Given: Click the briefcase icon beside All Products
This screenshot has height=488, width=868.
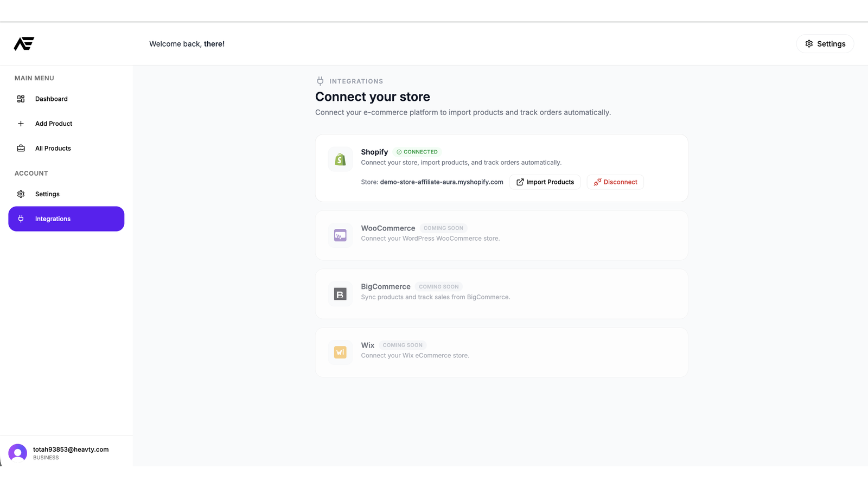Looking at the screenshot, I should [x=21, y=148].
